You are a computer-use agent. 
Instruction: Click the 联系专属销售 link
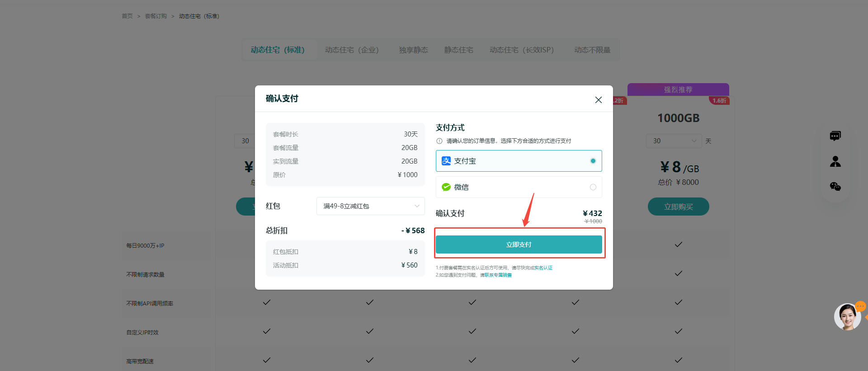click(498, 275)
